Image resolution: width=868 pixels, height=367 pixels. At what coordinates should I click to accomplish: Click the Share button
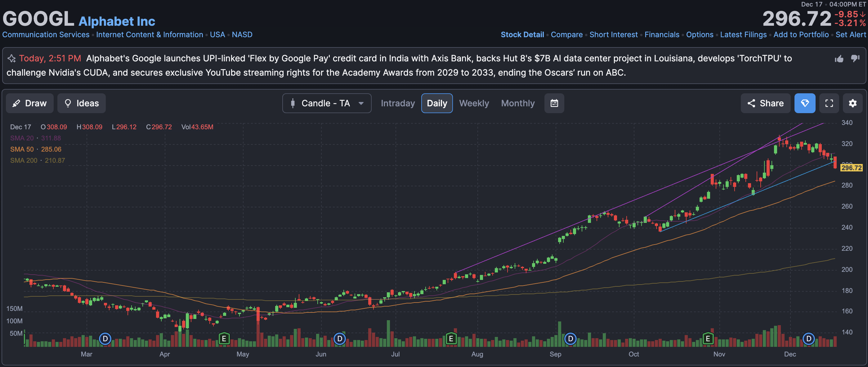coord(765,103)
